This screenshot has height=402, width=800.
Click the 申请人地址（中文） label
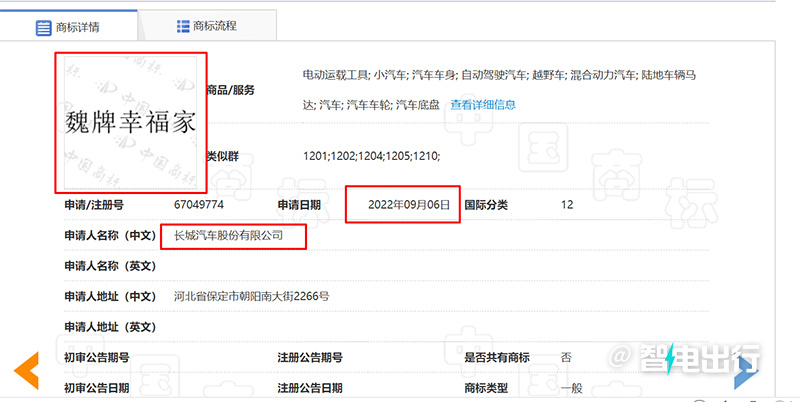110,296
